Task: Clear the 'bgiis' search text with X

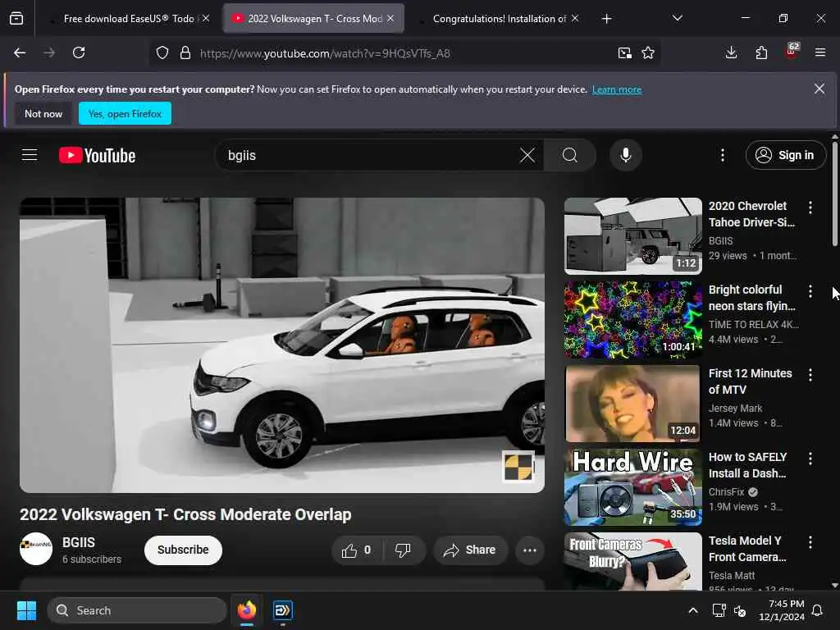Action: tap(527, 155)
